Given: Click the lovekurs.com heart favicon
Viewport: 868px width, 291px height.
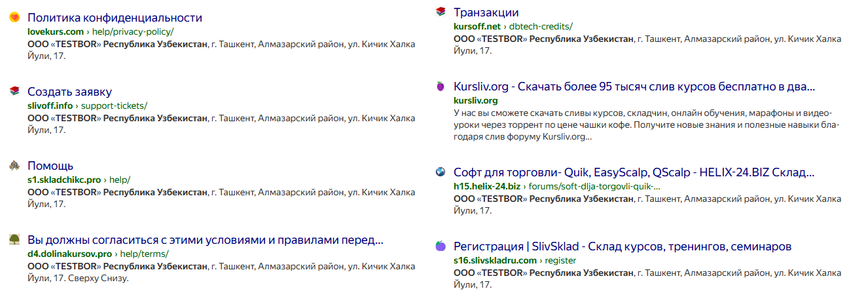Looking at the screenshot, I should 14,18.
